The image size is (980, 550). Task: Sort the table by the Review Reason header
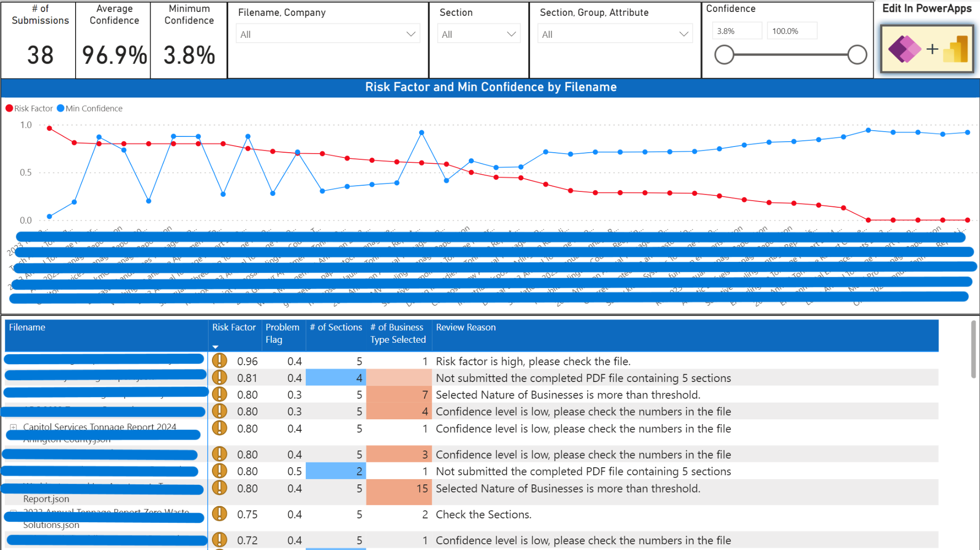click(x=466, y=327)
